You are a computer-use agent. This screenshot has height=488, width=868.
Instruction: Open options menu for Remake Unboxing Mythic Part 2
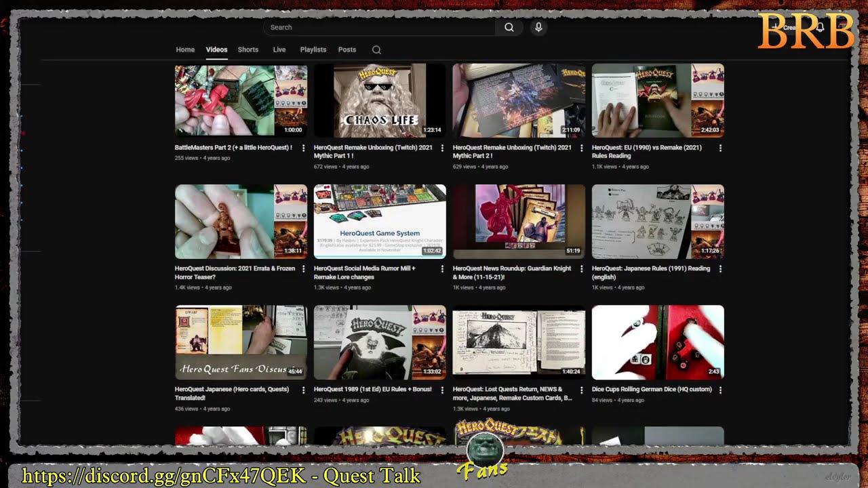[x=581, y=148]
